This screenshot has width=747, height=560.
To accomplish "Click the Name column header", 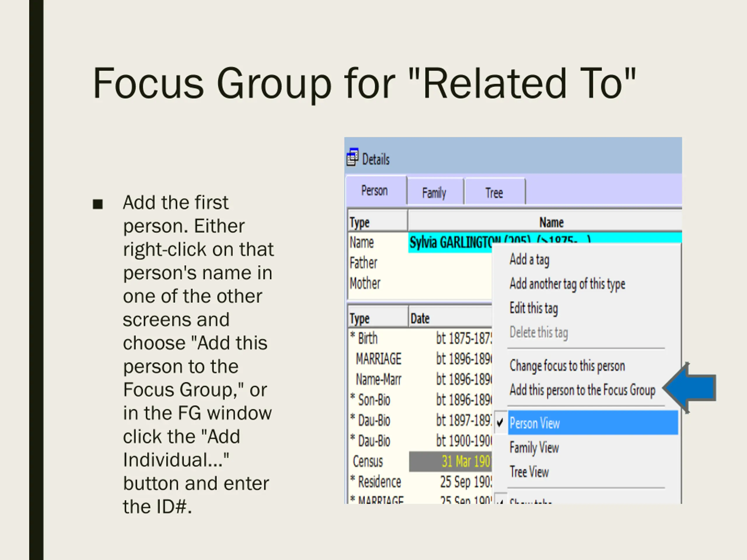I will click(551, 223).
